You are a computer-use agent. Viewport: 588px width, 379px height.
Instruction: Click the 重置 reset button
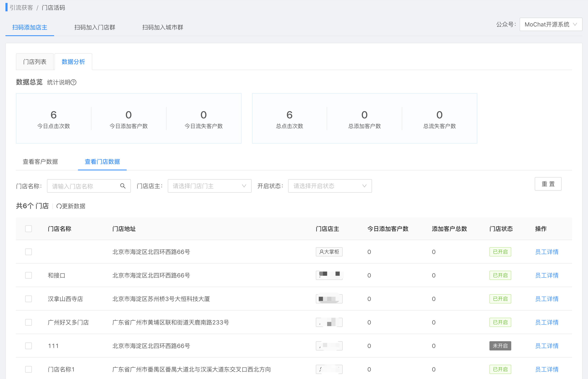[x=548, y=184]
